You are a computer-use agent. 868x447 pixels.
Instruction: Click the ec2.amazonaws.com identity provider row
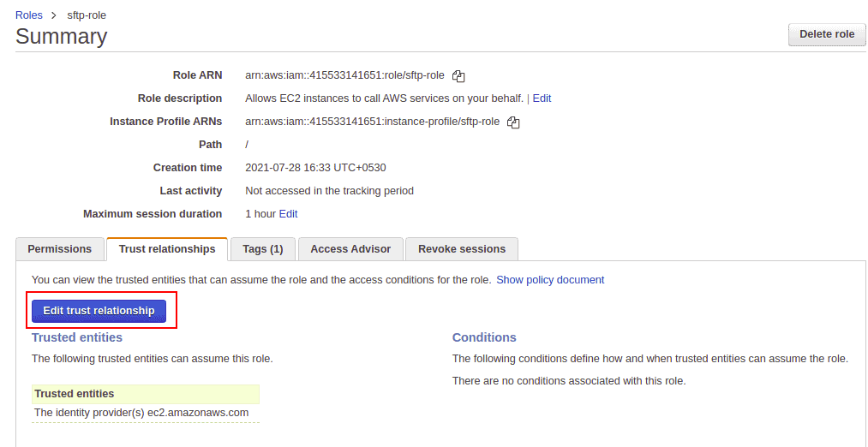pyautogui.click(x=146, y=414)
